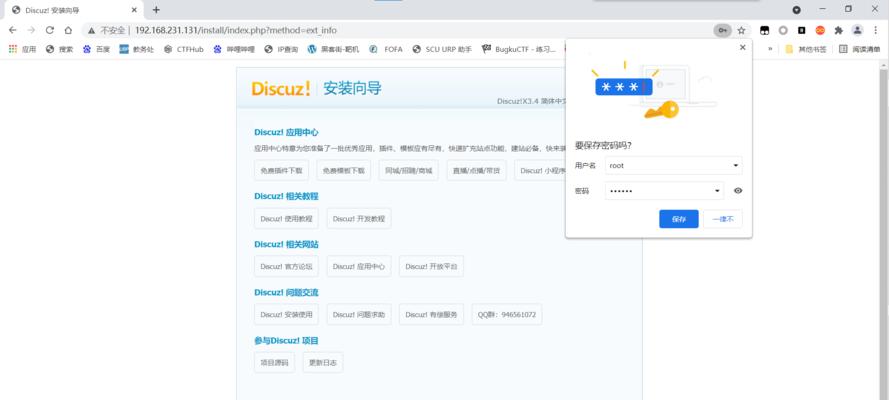Open the user profile avatar
This screenshot has height=400, width=889.
click(x=857, y=30)
